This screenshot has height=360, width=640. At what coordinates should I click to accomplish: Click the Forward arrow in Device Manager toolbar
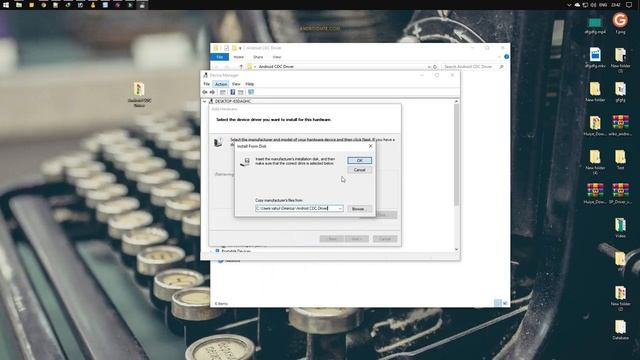tap(212, 92)
